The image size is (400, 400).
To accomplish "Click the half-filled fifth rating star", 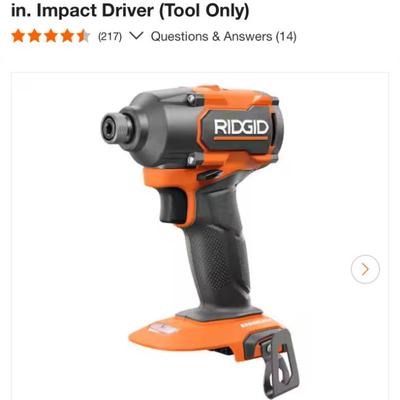I will pyautogui.click(x=83, y=36).
